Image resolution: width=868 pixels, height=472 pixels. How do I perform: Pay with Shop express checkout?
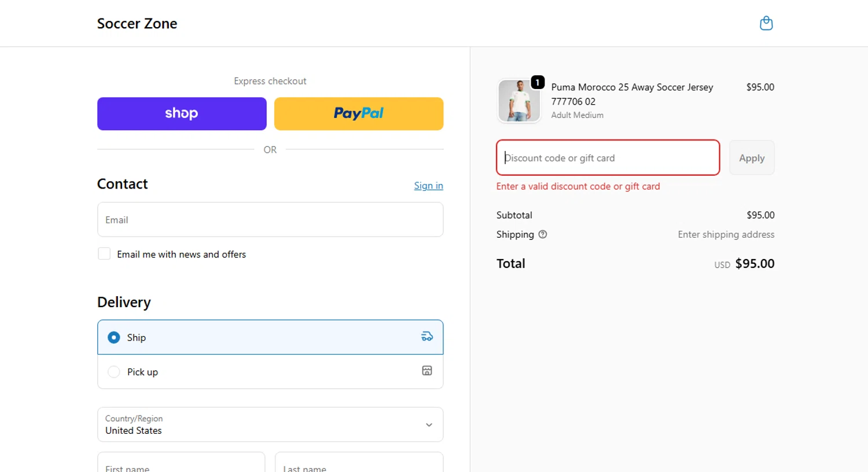[182, 113]
